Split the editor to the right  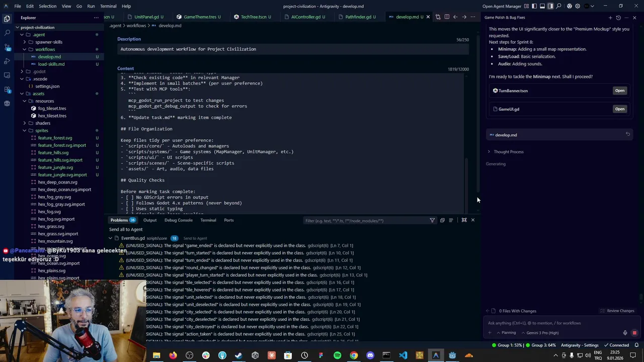click(446, 17)
